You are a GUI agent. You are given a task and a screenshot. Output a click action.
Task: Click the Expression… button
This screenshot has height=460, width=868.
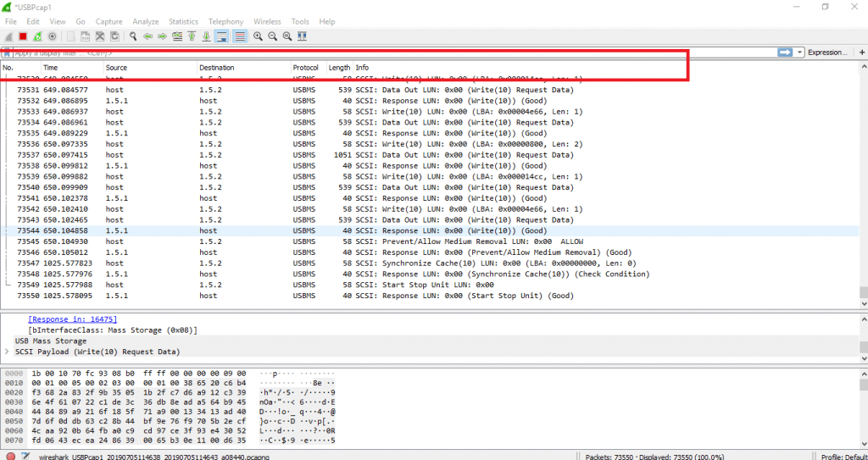[x=826, y=53]
